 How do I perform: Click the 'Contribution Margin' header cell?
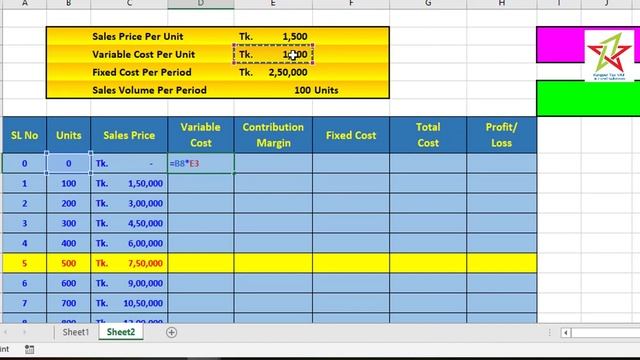tap(273, 135)
